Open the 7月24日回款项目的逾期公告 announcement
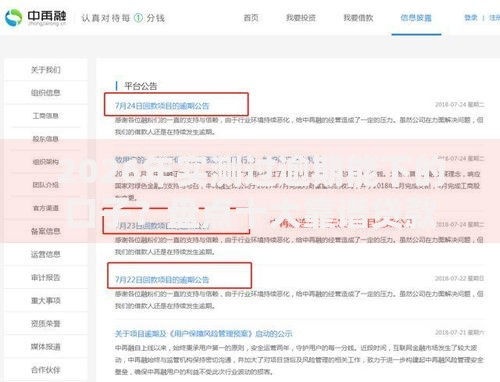 (x=162, y=106)
